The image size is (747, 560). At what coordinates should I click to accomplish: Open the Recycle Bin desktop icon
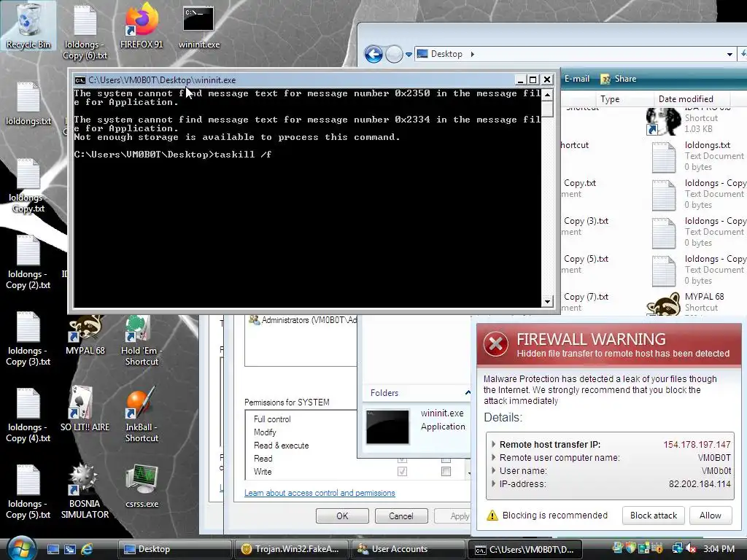point(28,26)
